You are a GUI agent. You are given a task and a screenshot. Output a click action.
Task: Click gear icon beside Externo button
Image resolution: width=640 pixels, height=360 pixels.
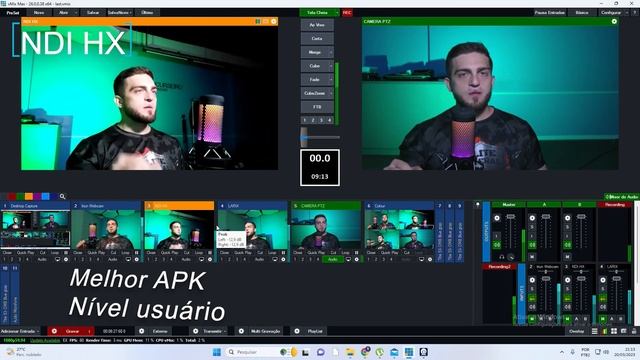(142, 331)
